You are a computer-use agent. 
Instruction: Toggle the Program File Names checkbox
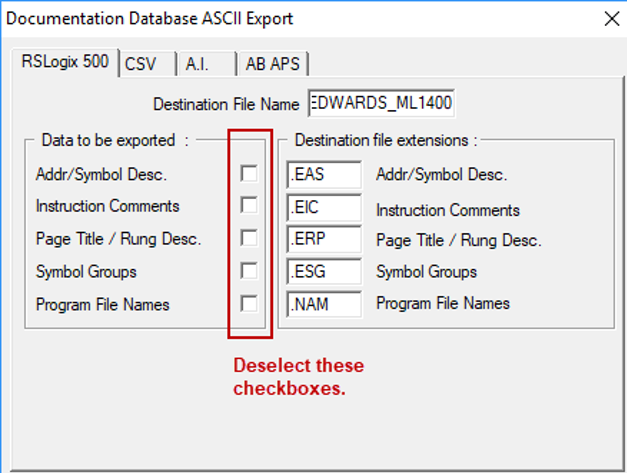249,304
